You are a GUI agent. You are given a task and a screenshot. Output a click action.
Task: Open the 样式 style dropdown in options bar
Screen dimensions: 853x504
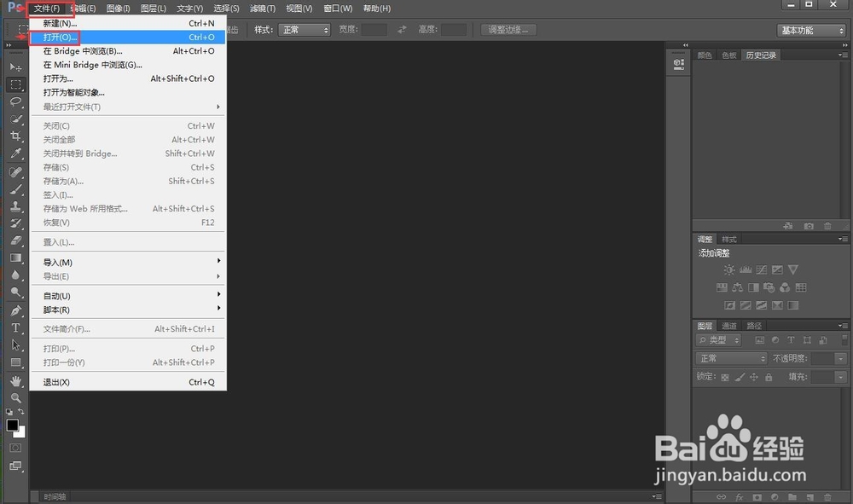click(x=305, y=30)
